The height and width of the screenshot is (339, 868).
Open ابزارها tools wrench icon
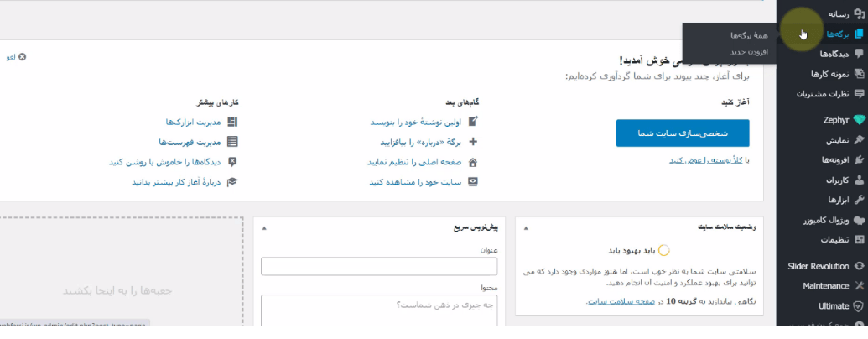(x=859, y=200)
